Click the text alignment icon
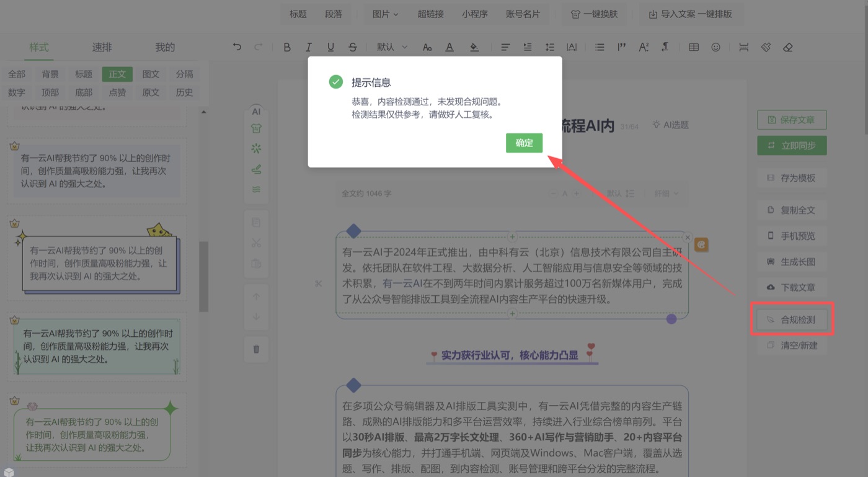Viewport: 868px width, 477px height. click(x=505, y=47)
